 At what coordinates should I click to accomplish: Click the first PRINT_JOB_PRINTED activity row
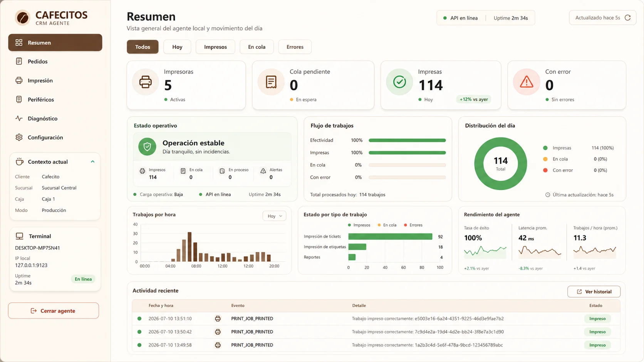click(376, 319)
